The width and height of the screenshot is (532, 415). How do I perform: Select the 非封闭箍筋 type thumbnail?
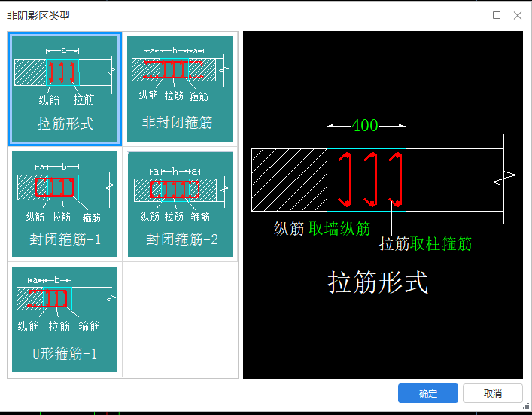pos(180,89)
